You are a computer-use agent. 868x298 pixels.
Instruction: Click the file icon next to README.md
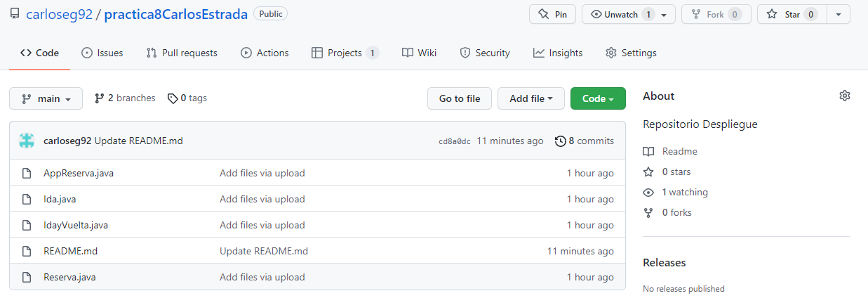(27, 251)
